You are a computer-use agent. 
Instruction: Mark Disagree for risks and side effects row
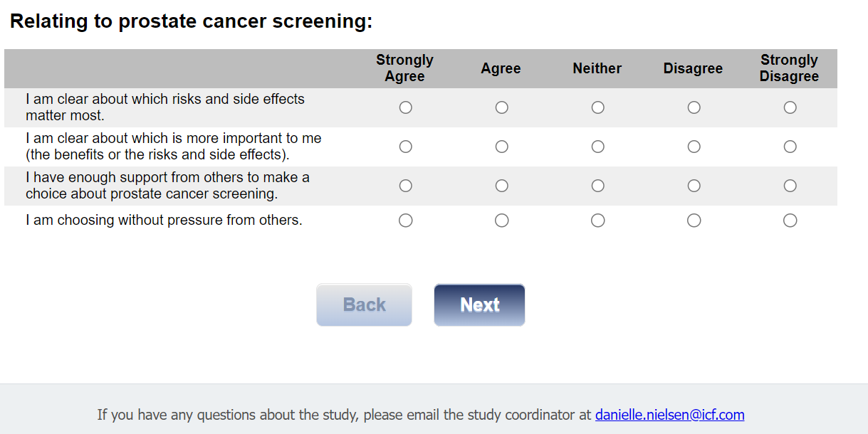[x=694, y=107]
